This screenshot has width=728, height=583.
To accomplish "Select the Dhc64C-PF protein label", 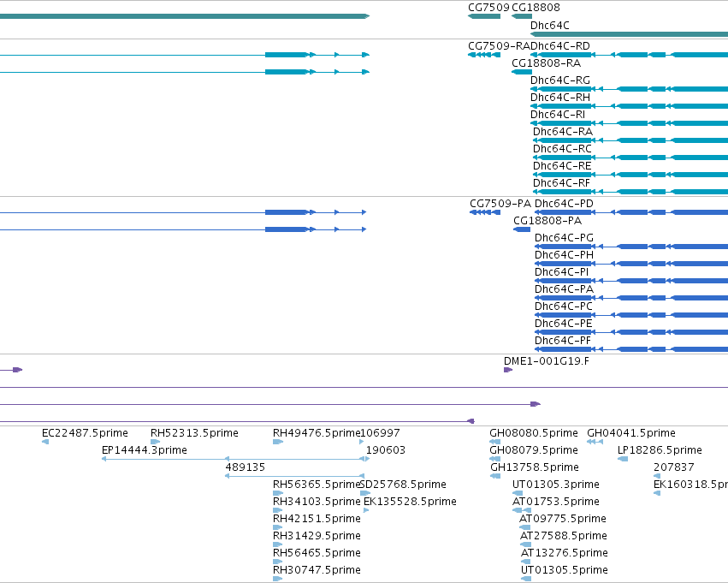I will 563,341.
